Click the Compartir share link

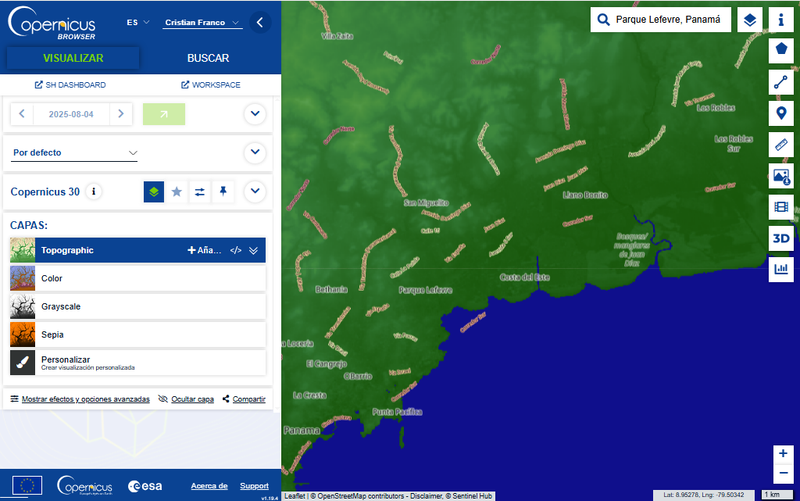point(244,399)
